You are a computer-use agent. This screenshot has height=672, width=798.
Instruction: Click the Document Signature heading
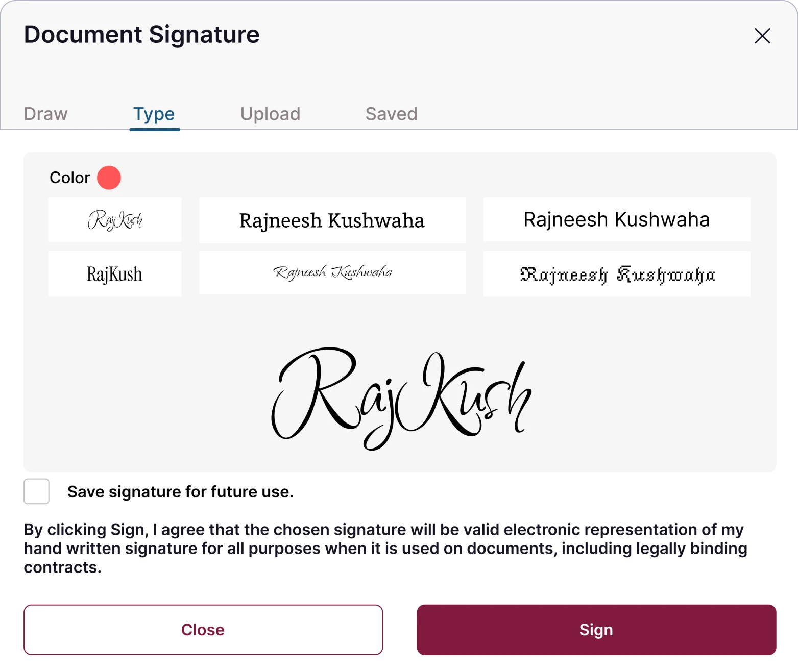pos(142,35)
